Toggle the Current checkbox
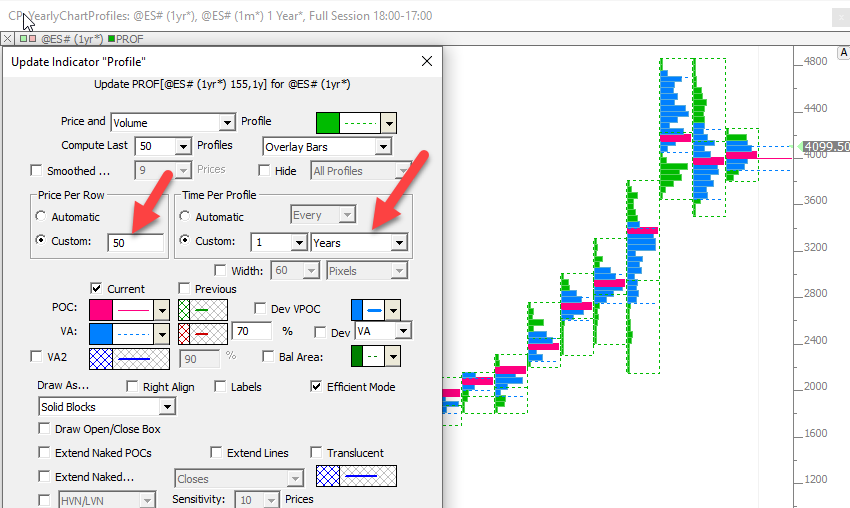The width and height of the screenshot is (850, 508). [x=96, y=288]
